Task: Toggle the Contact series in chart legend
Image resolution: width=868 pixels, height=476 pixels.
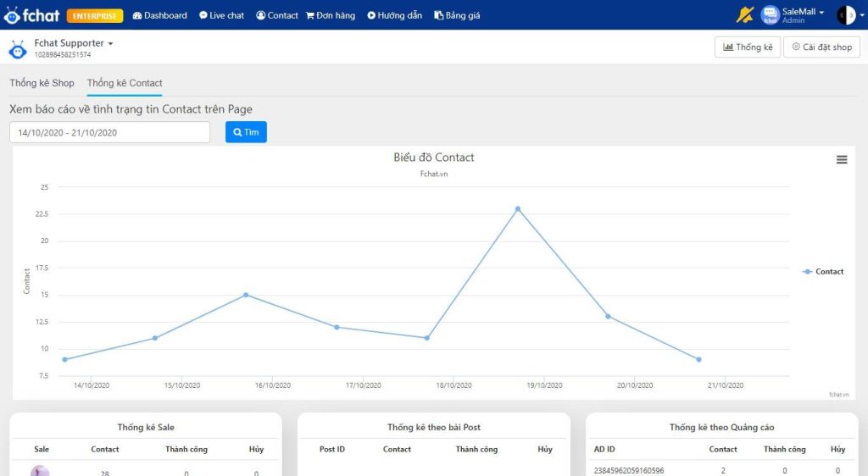Action: (x=823, y=272)
